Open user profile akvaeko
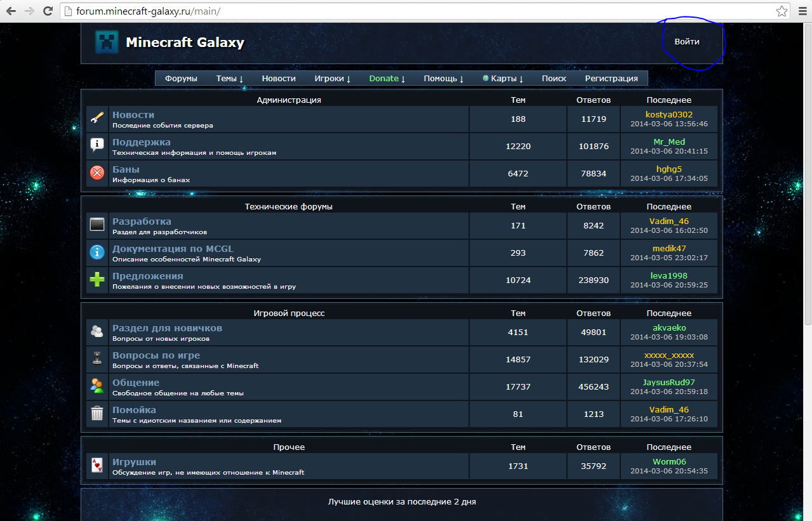Viewport: 812px width, 521px height. 669,328
